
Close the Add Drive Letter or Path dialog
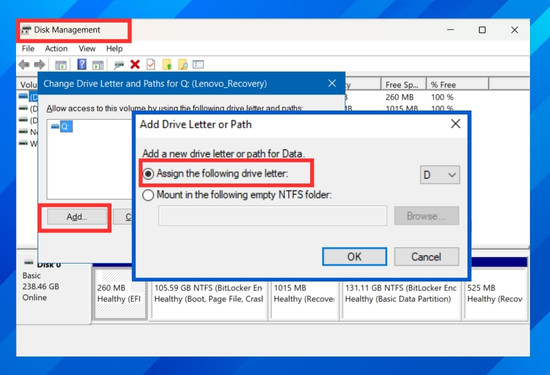point(455,124)
